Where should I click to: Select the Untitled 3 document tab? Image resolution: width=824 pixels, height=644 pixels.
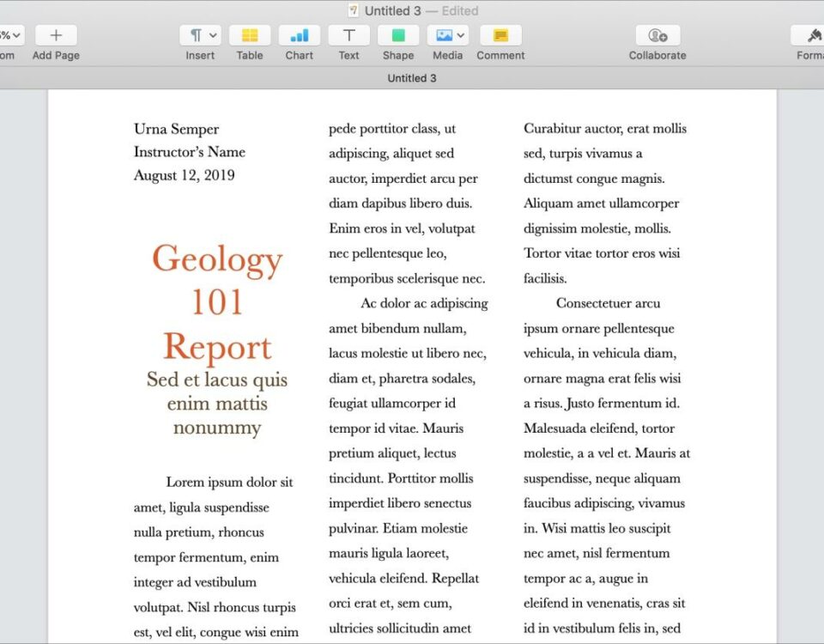tap(411, 78)
